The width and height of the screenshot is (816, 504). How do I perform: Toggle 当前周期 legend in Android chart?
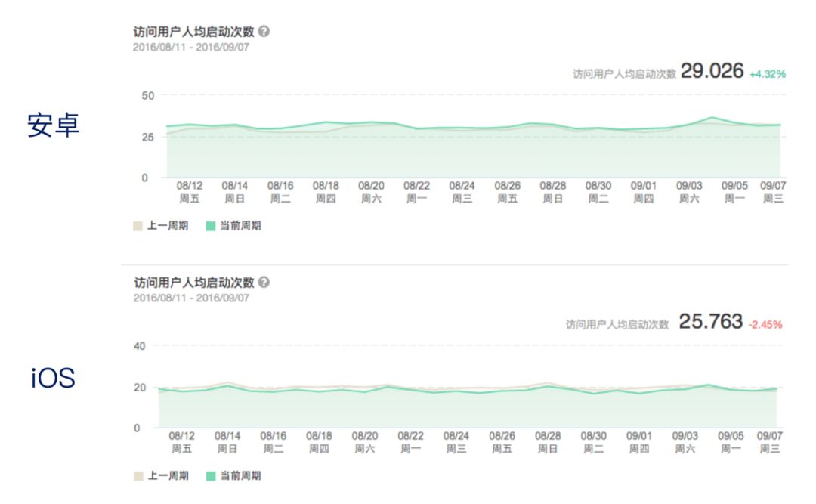[233, 226]
